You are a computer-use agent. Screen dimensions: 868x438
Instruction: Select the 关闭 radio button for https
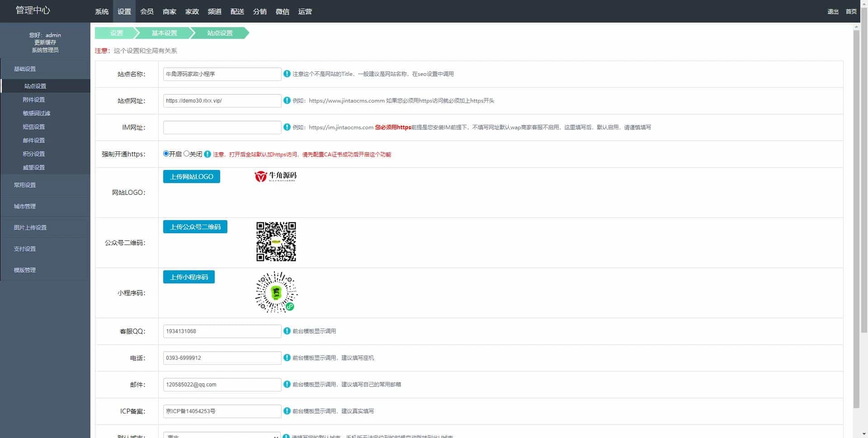(186, 154)
